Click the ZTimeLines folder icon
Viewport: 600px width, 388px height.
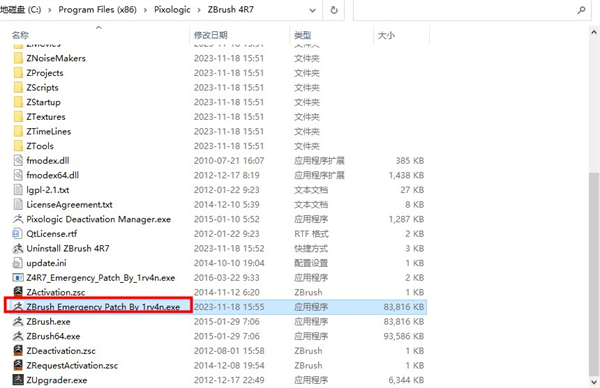18,131
